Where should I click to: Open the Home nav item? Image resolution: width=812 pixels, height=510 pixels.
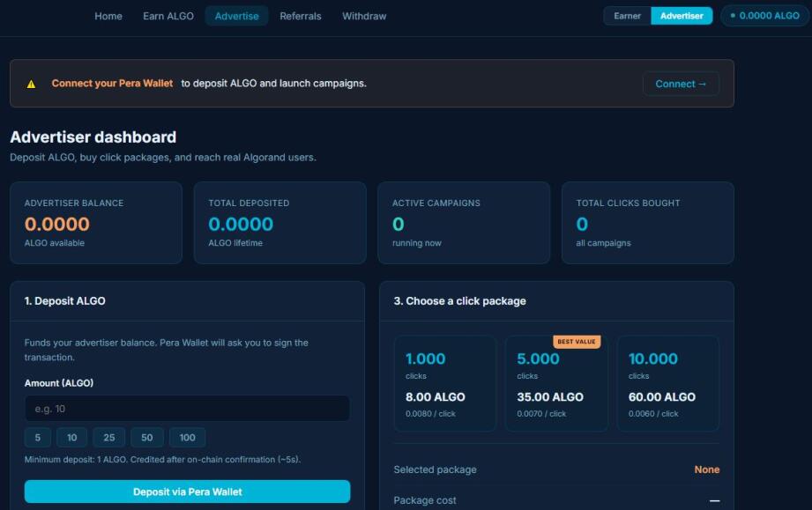click(x=108, y=16)
